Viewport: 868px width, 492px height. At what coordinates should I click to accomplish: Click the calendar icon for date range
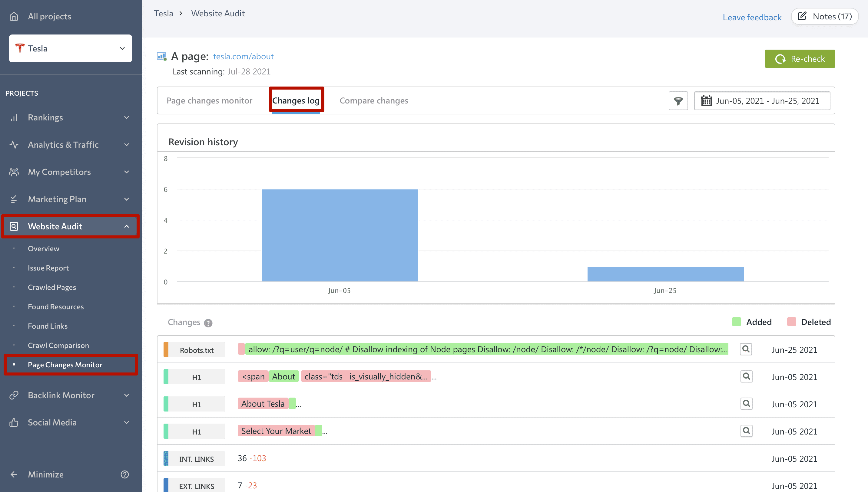point(705,100)
